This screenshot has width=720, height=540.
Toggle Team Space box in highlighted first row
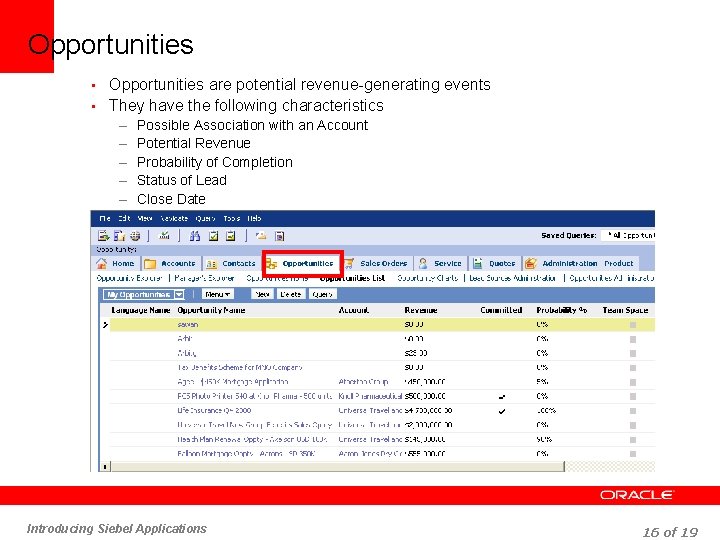(633, 325)
